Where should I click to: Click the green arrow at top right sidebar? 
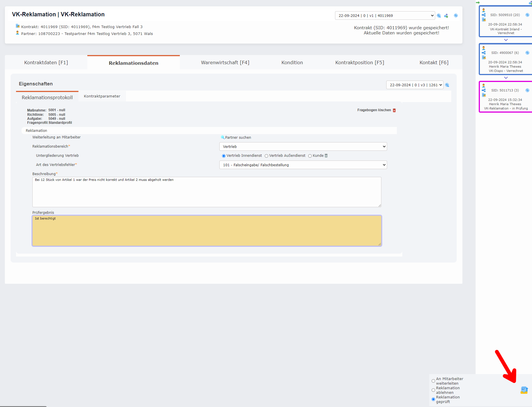(x=478, y=3)
